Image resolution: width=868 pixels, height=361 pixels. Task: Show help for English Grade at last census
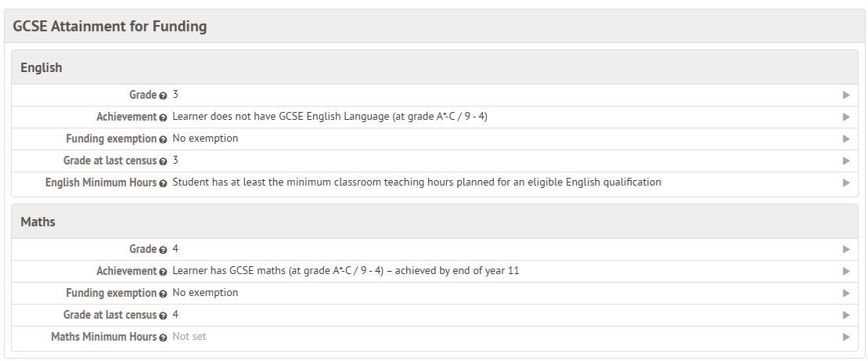point(163,161)
